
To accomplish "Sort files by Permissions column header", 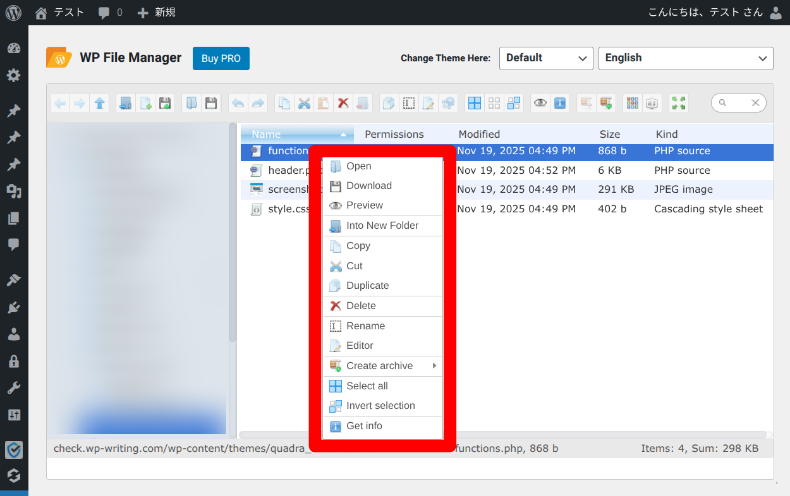I will [x=394, y=135].
